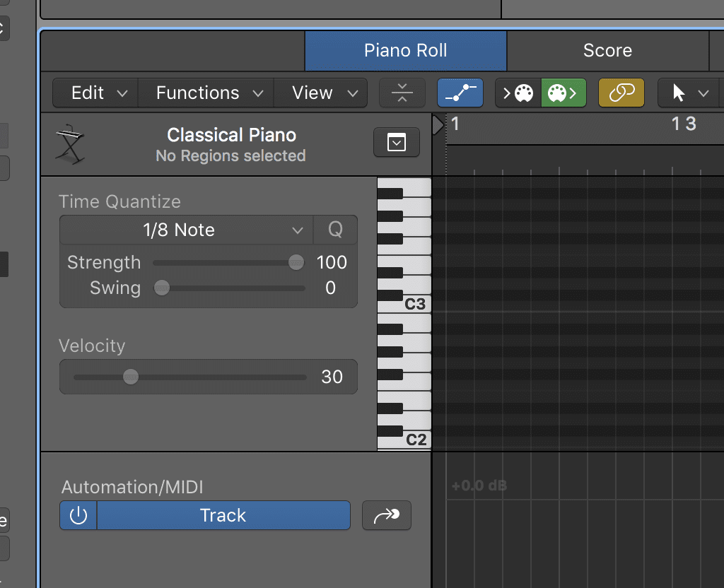Click the MIDI In button

(x=518, y=93)
